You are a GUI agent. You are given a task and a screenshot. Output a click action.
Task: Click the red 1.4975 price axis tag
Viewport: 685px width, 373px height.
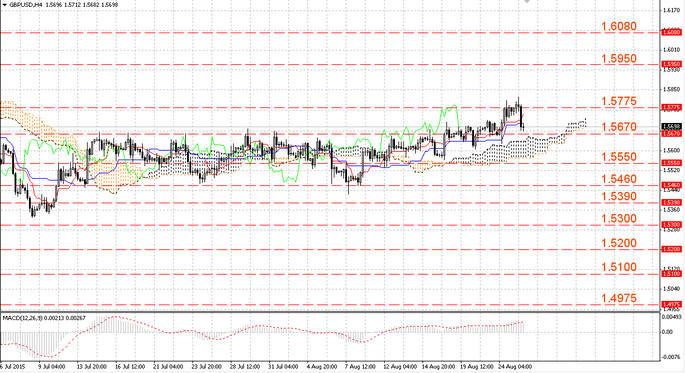671,304
